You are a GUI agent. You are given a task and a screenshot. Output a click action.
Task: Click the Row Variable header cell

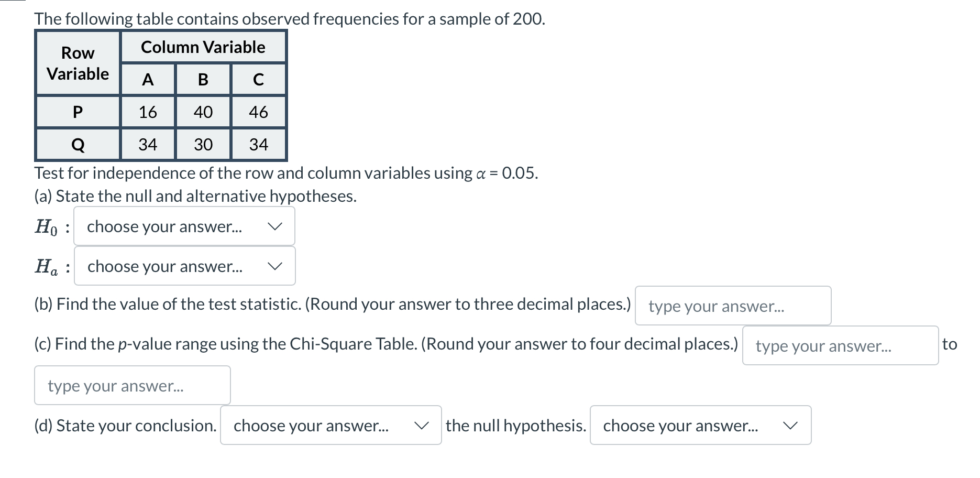(x=78, y=62)
